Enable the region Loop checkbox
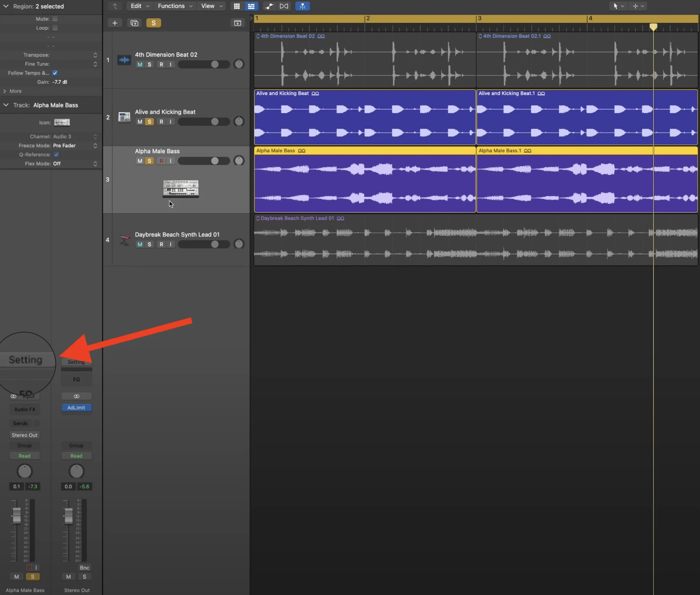 coord(55,28)
